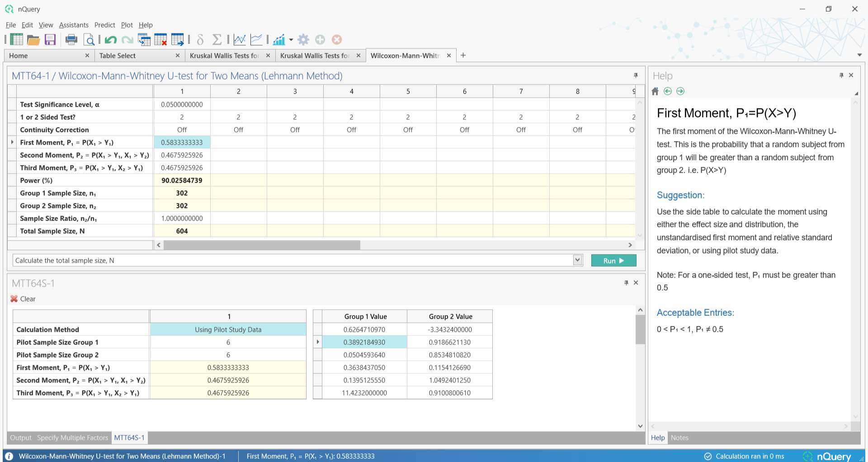Pin the MTT64S-1 panel

click(626, 283)
